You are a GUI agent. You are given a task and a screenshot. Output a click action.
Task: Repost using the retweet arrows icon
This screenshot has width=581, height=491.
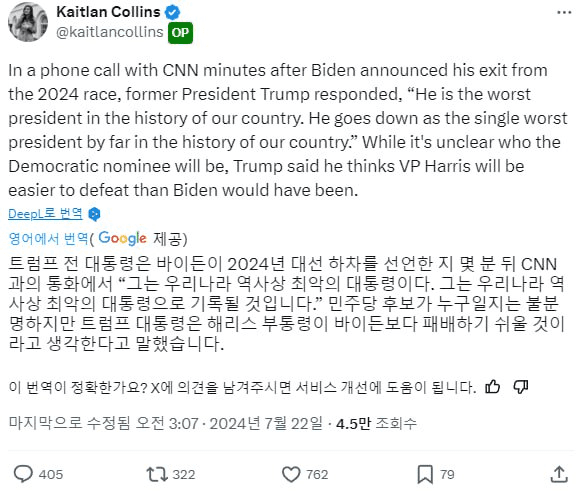[x=157, y=474]
